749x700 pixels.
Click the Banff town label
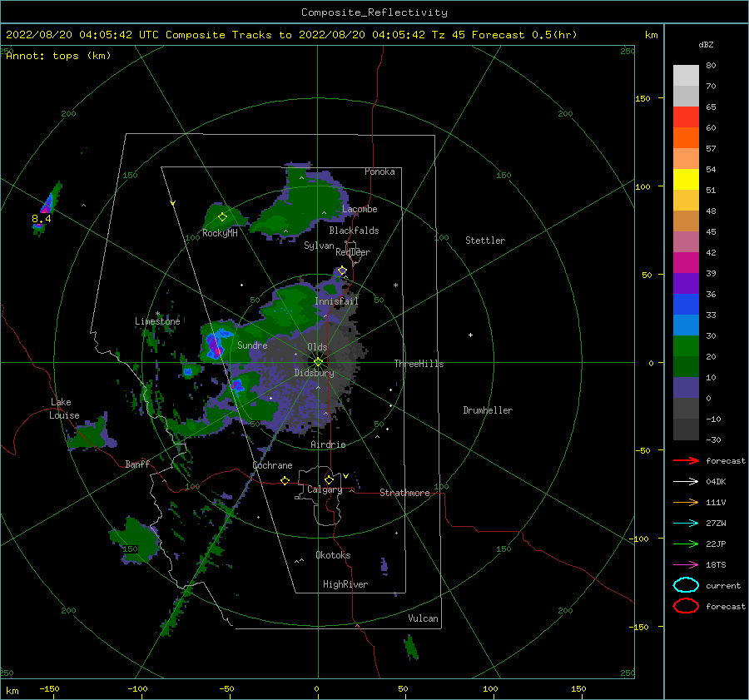click(137, 464)
